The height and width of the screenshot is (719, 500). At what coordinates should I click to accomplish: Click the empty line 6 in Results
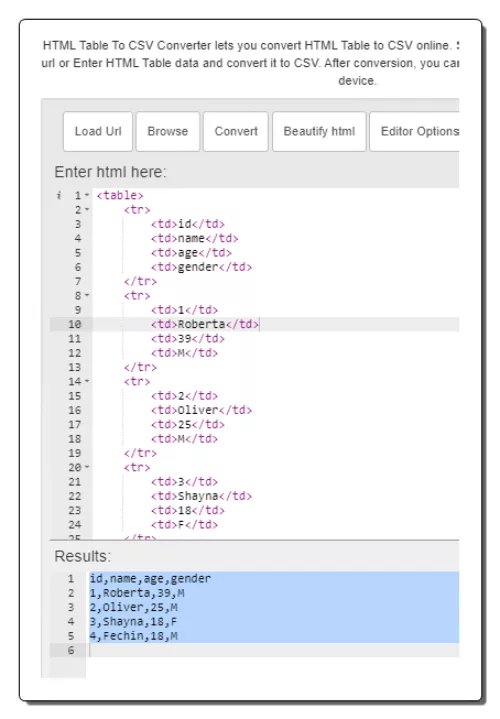(274, 650)
